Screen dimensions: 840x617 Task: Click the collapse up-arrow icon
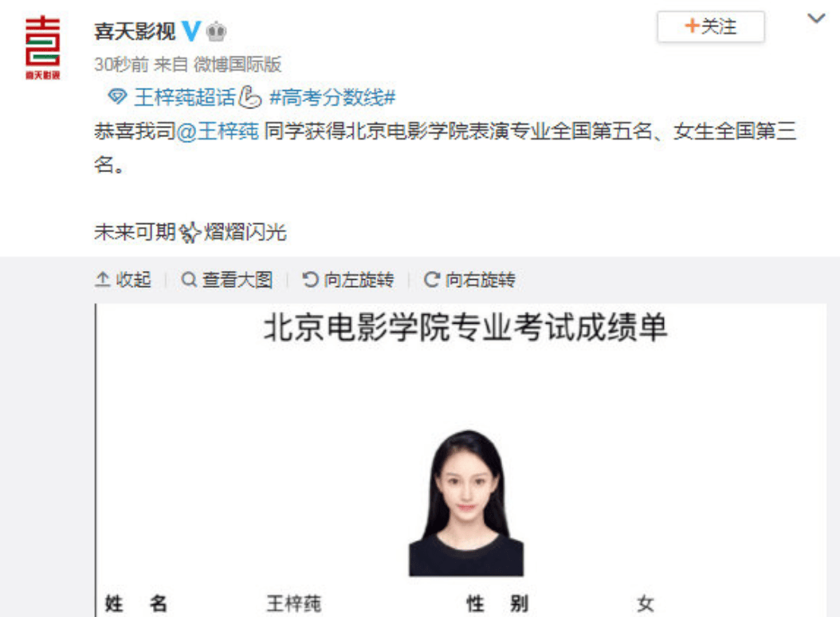tap(102, 279)
